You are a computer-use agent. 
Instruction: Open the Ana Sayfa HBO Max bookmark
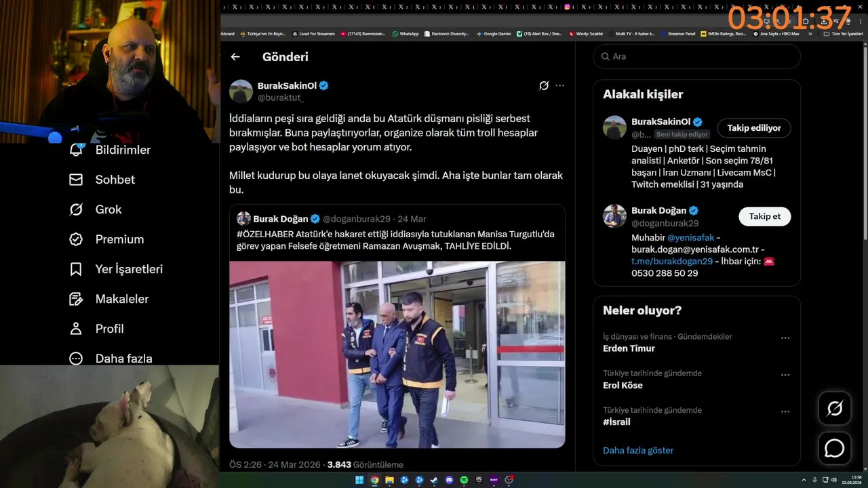point(776,33)
